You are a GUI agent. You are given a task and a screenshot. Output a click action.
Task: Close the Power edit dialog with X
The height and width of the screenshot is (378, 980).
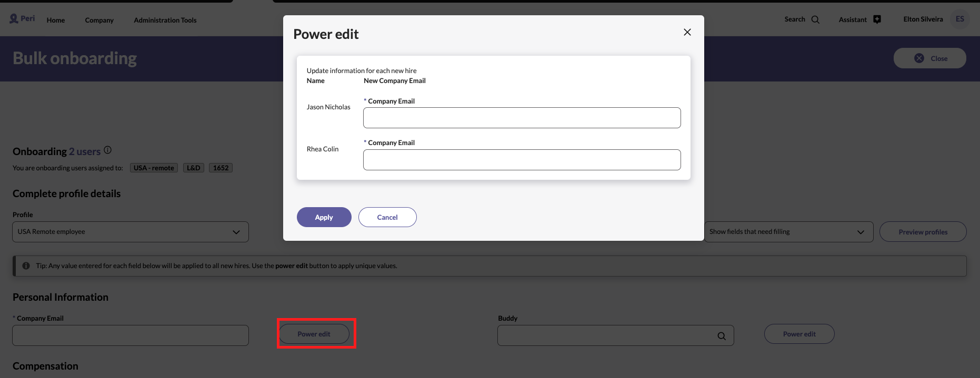coord(687,32)
